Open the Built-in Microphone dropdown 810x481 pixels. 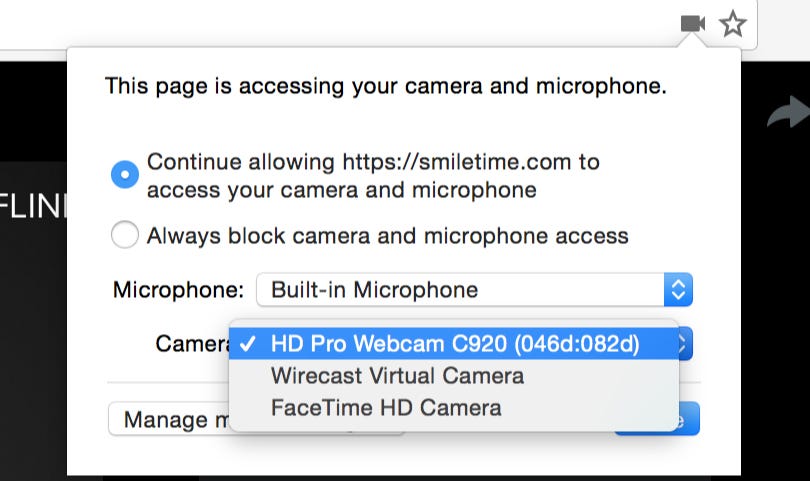click(x=460, y=290)
